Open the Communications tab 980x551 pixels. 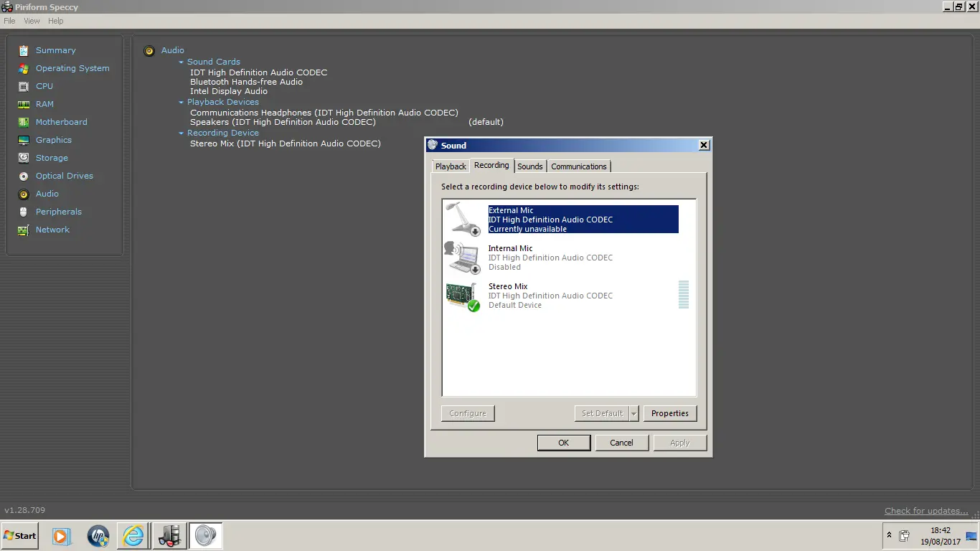[578, 166]
